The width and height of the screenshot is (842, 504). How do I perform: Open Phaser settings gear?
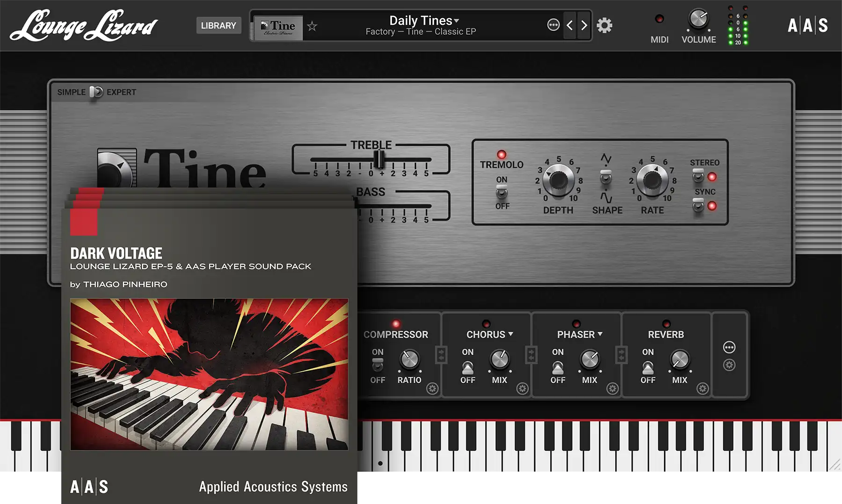point(612,389)
